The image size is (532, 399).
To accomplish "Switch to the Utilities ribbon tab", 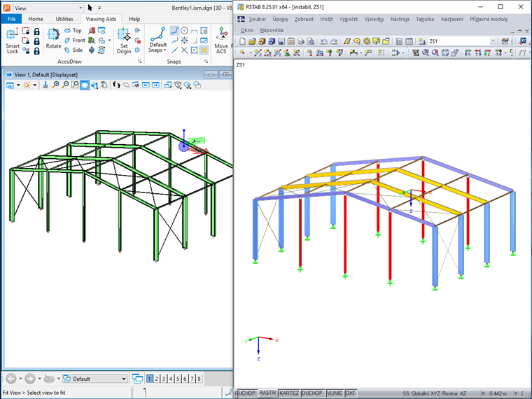I will [x=64, y=19].
